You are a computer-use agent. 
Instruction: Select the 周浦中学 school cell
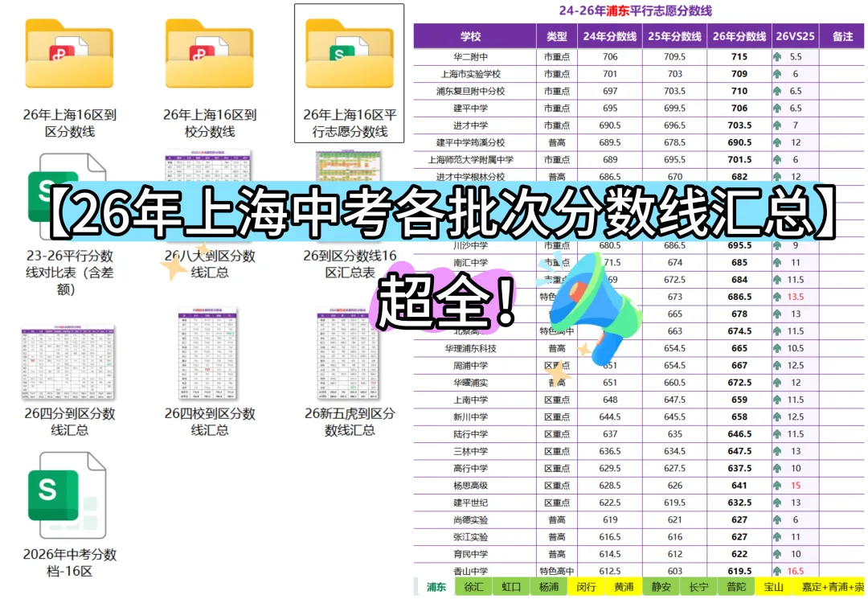pos(474,365)
